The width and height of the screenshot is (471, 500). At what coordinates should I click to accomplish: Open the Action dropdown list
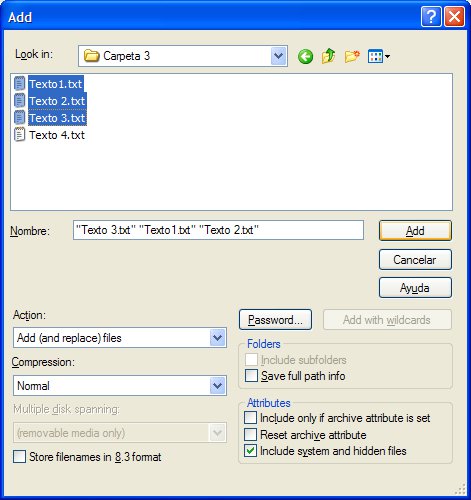point(218,338)
